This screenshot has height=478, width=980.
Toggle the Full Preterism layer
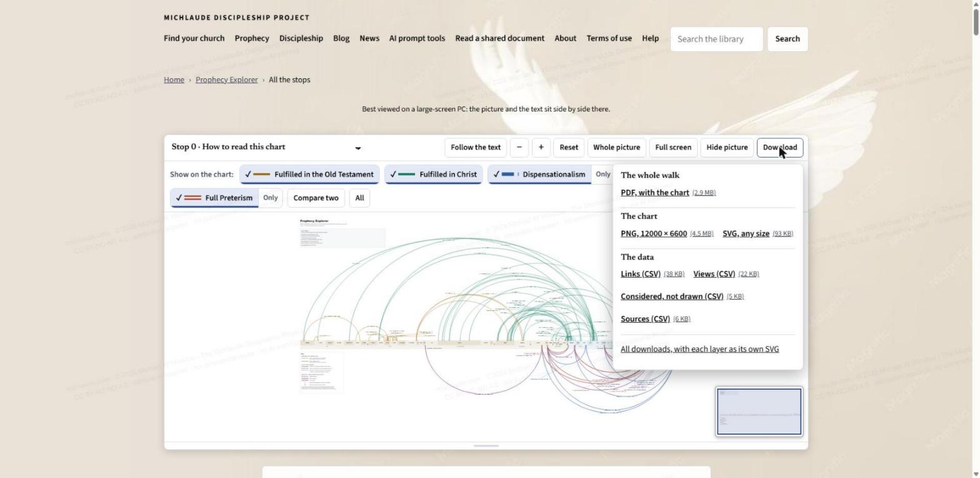(x=214, y=198)
